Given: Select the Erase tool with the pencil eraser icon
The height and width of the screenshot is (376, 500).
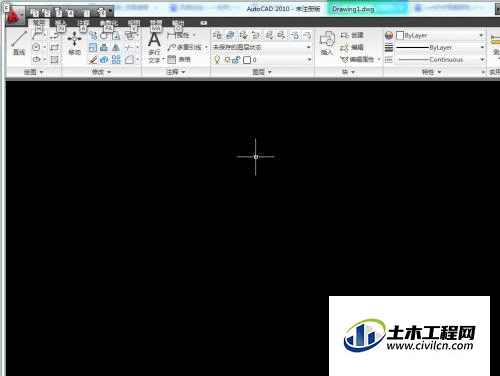Looking at the screenshot, I should click(x=93, y=60).
